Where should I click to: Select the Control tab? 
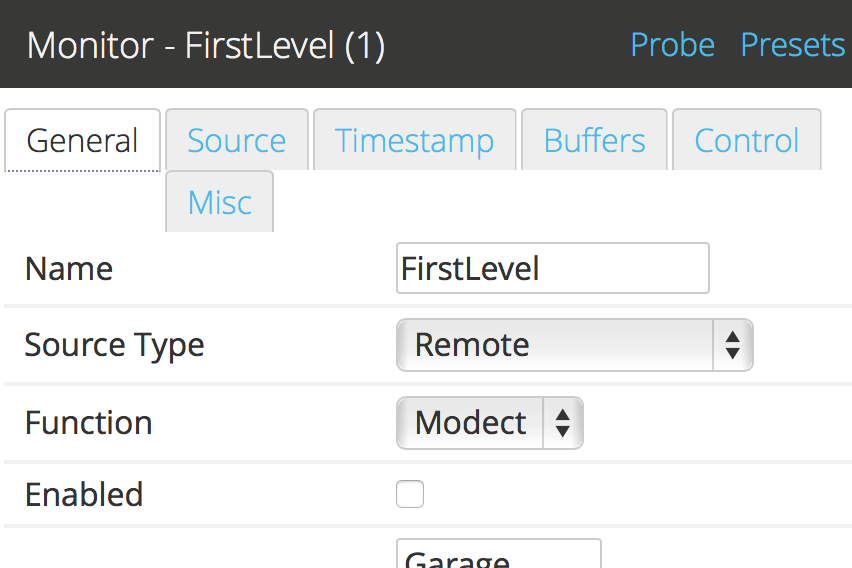(x=747, y=140)
